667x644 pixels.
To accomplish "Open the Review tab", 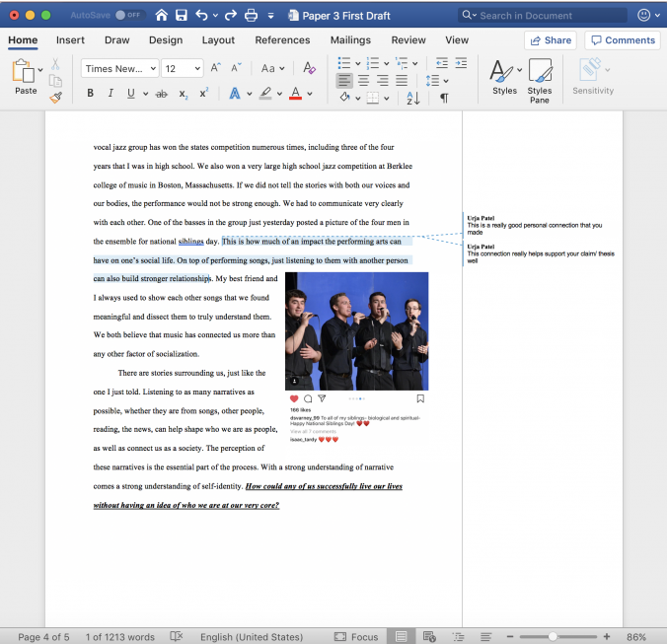I will pos(408,40).
